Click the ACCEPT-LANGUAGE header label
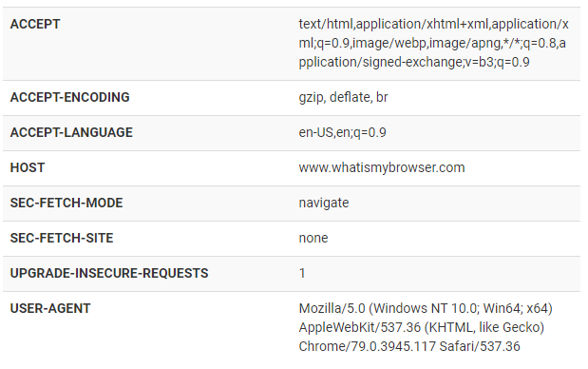The image size is (588, 369). 71,132
